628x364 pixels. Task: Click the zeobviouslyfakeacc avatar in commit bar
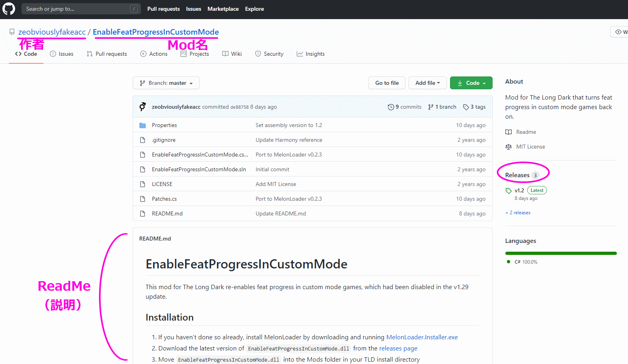tap(143, 107)
